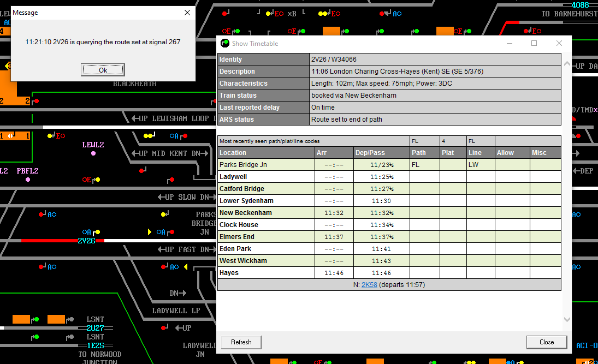The image size is (598, 364).
Task: Click the timetable scrollbar down arrow
Action: [x=567, y=319]
